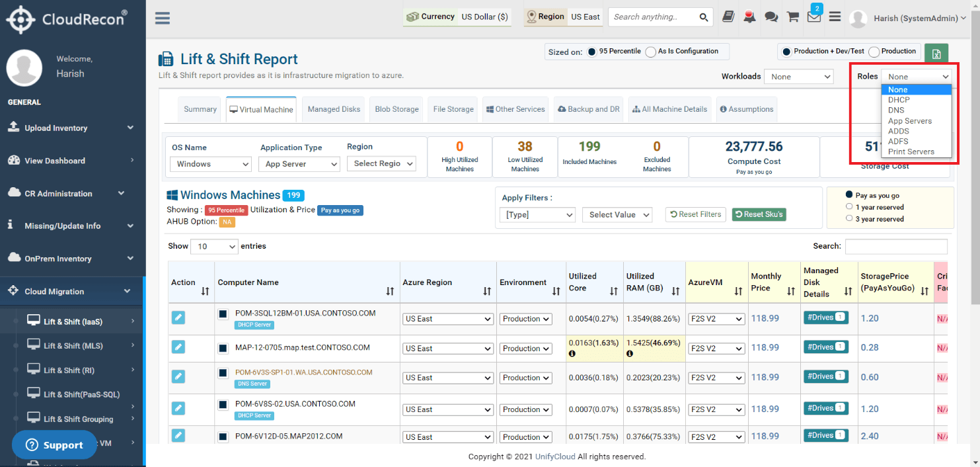Select 1 year reserved pricing
Viewport: 980px width, 467px height.
(849, 207)
